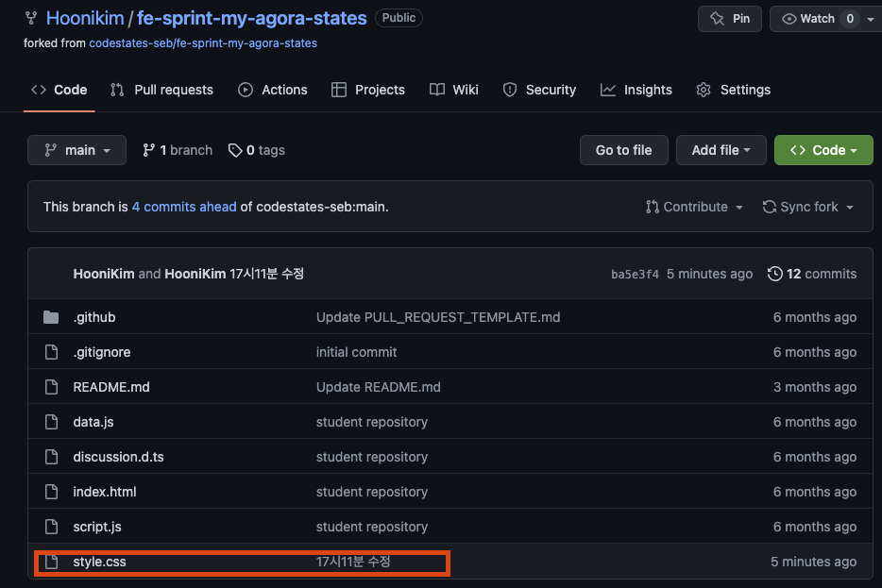Click the file icon next to script.js
Screen dimensions: 882x588
point(51,526)
